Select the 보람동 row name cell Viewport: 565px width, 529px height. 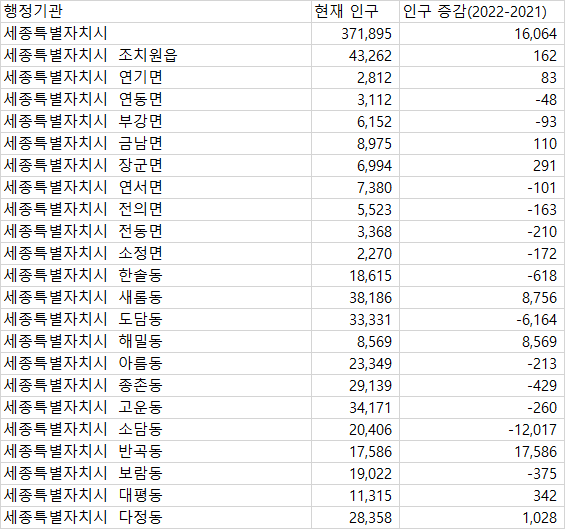coord(156,474)
